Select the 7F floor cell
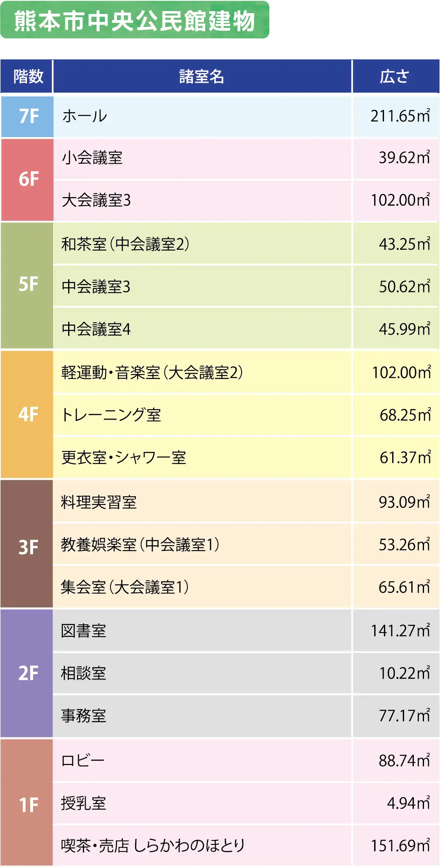The height and width of the screenshot is (868, 444). tap(28, 116)
